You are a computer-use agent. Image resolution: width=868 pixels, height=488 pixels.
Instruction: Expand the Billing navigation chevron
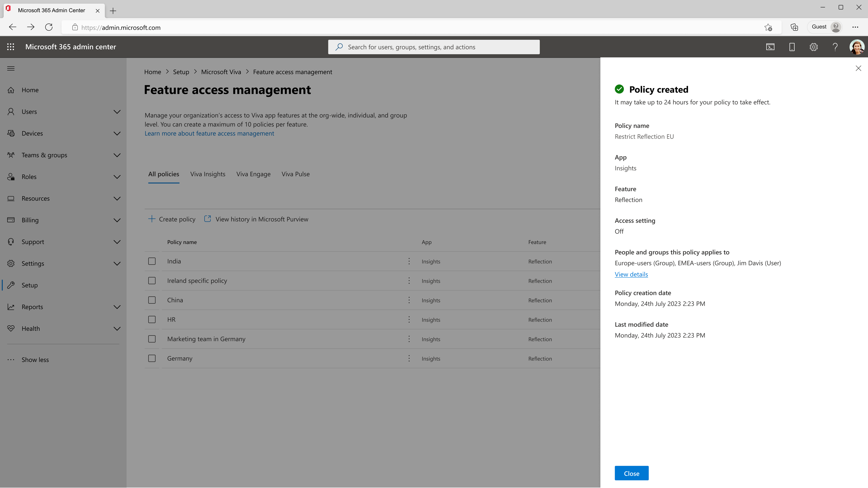point(117,220)
